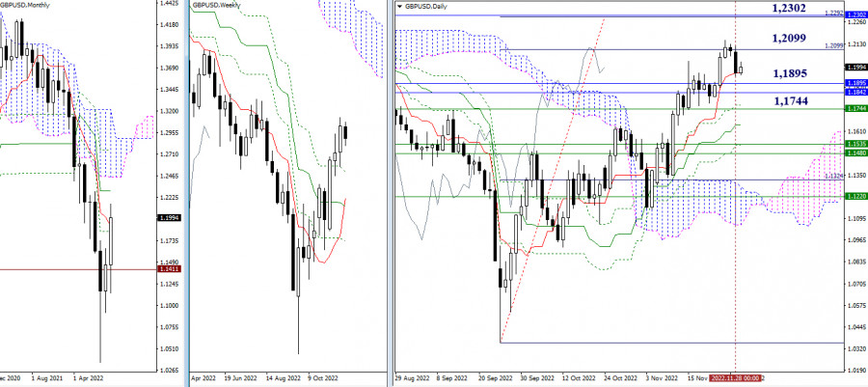Click the small 1.1324 line label
Image resolution: width=868 pixels, height=387 pixels.
pyautogui.click(x=833, y=176)
